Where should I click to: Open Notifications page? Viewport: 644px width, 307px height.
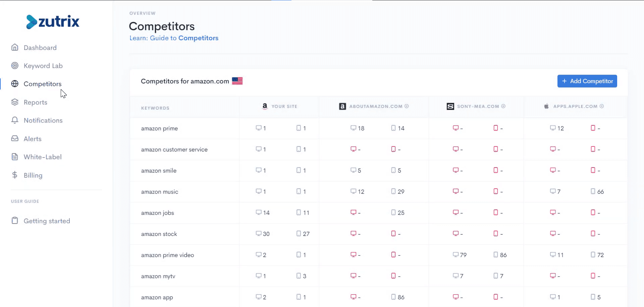[43, 120]
